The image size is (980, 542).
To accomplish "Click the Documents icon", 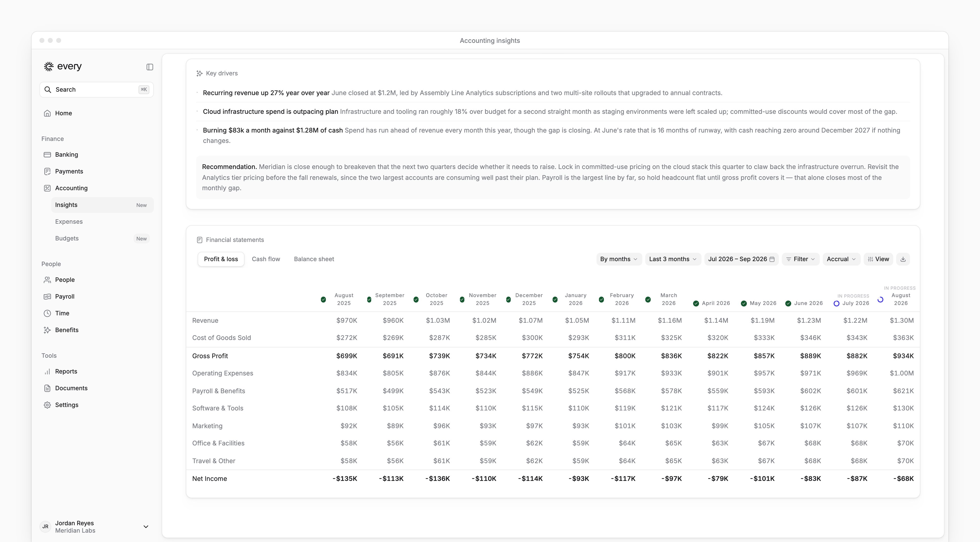I will tap(47, 388).
